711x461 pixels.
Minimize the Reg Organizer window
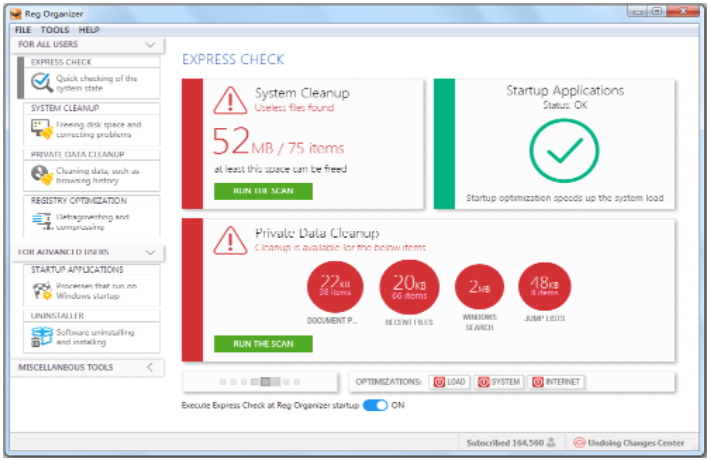tap(637, 11)
